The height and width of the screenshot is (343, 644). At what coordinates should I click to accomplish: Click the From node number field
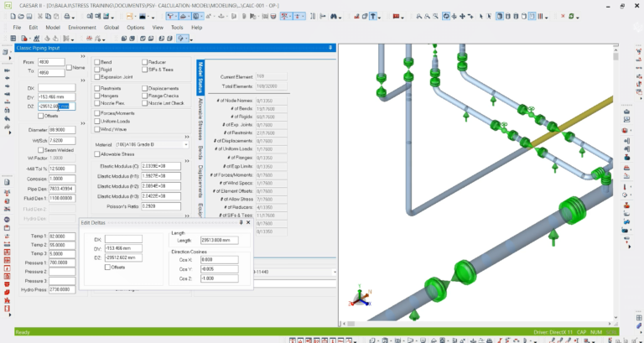point(51,62)
